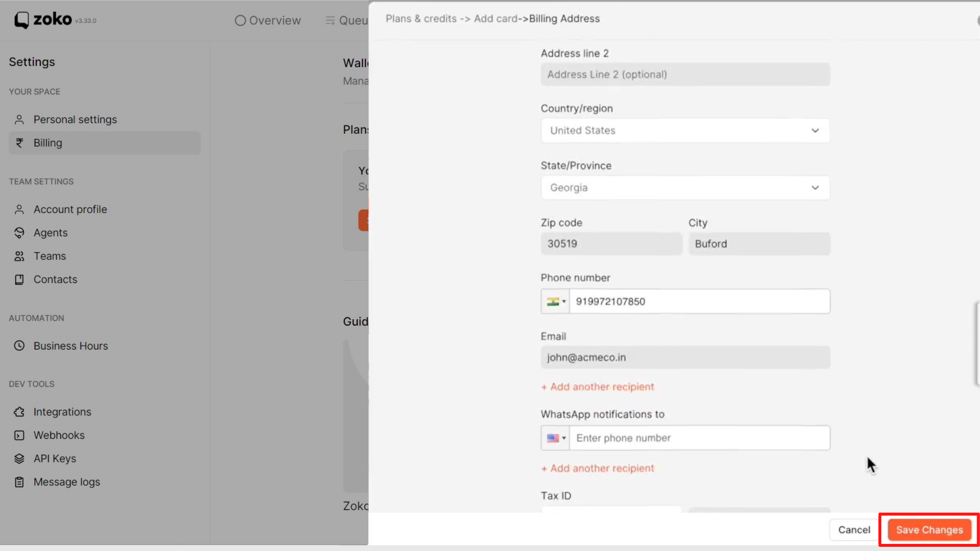980x551 pixels.
Task: Open Integrations dev tools page
Action: [x=105, y=412]
